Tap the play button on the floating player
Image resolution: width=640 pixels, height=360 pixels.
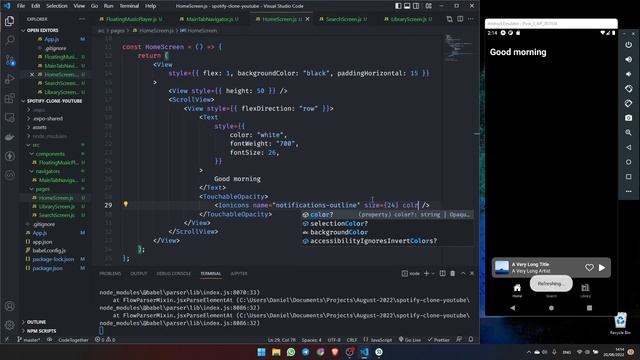tap(602, 268)
